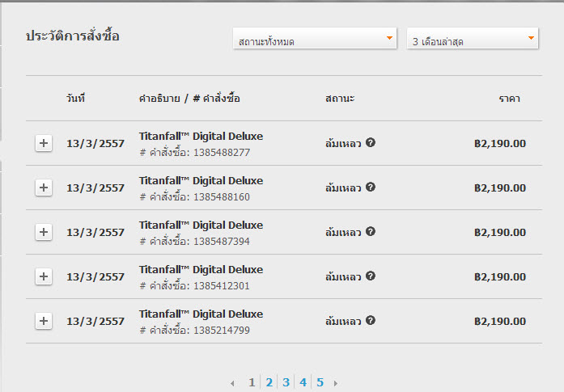This screenshot has height=392, width=564.
Task: Click the ราคา column header
Action: [x=510, y=99]
